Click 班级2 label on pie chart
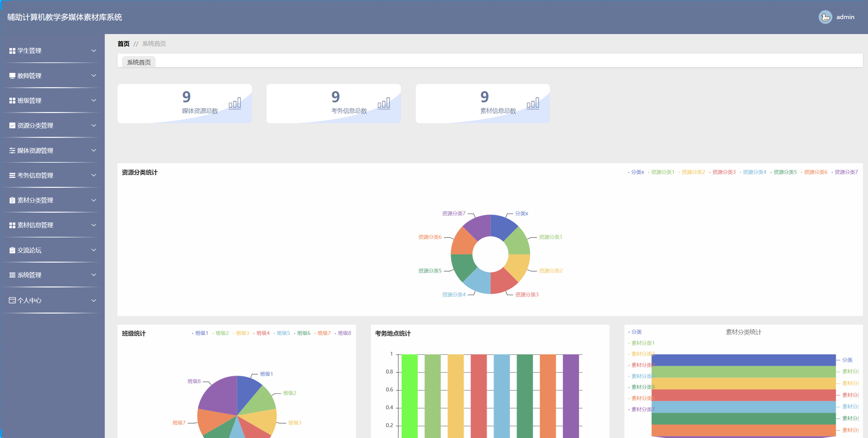The image size is (868, 438). coord(289,393)
